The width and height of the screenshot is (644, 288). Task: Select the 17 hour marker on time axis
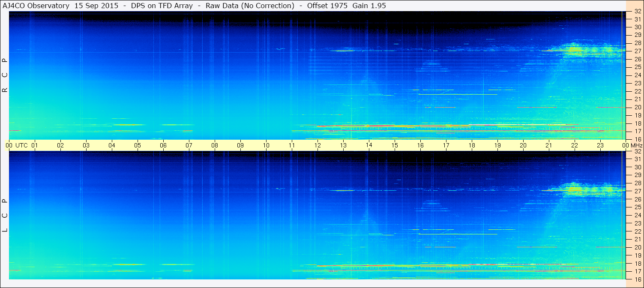click(446, 145)
